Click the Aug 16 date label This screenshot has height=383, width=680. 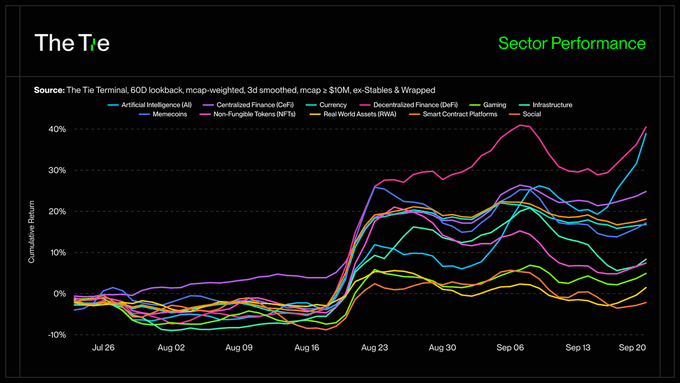click(x=307, y=347)
